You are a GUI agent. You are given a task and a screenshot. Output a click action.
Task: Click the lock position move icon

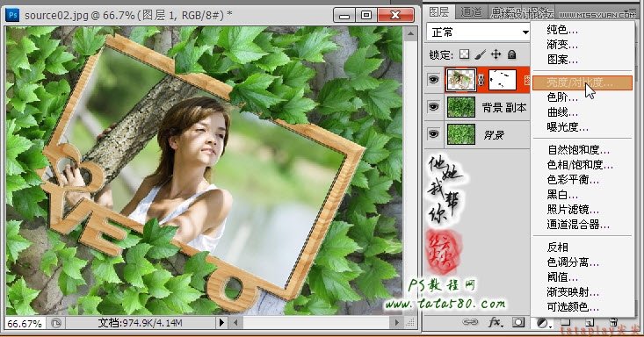click(x=496, y=54)
